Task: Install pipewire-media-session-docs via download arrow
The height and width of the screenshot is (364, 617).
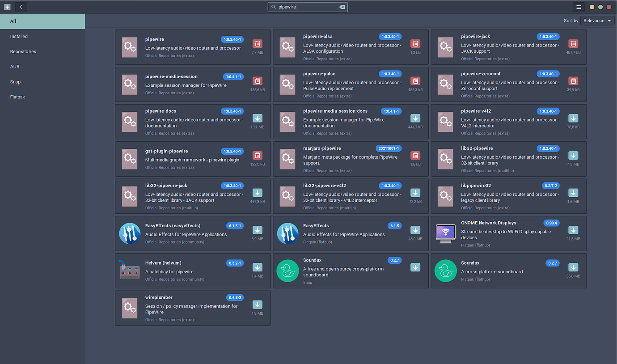Action: tap(415, 118)
